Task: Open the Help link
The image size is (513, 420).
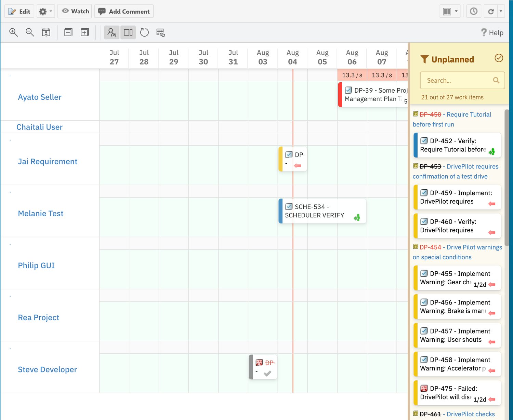Action: (x=492, y=32)
